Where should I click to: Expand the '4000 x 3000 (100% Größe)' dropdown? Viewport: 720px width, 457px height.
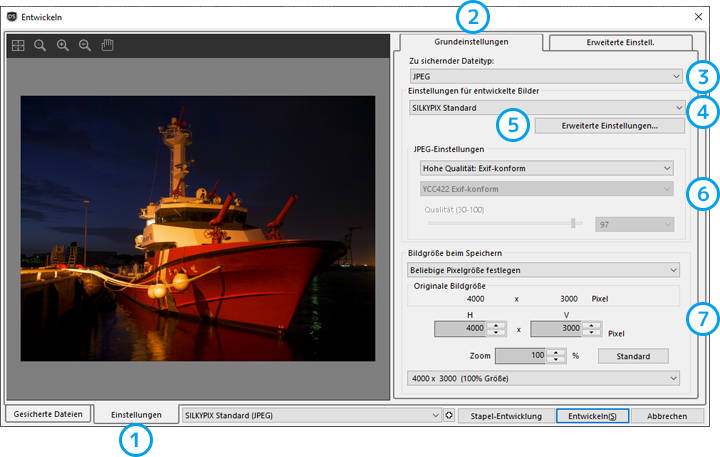[543, 378]
